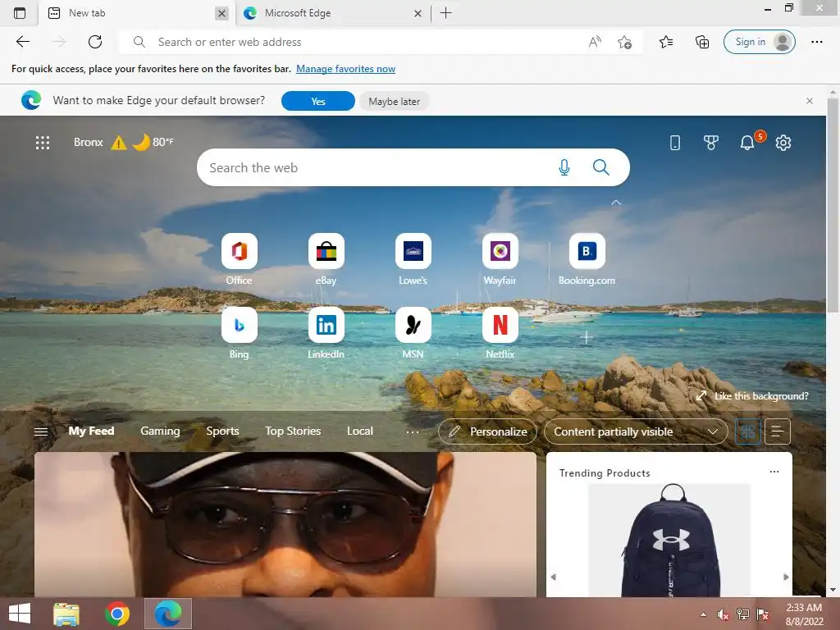Show previous trending product arrow

554,577
